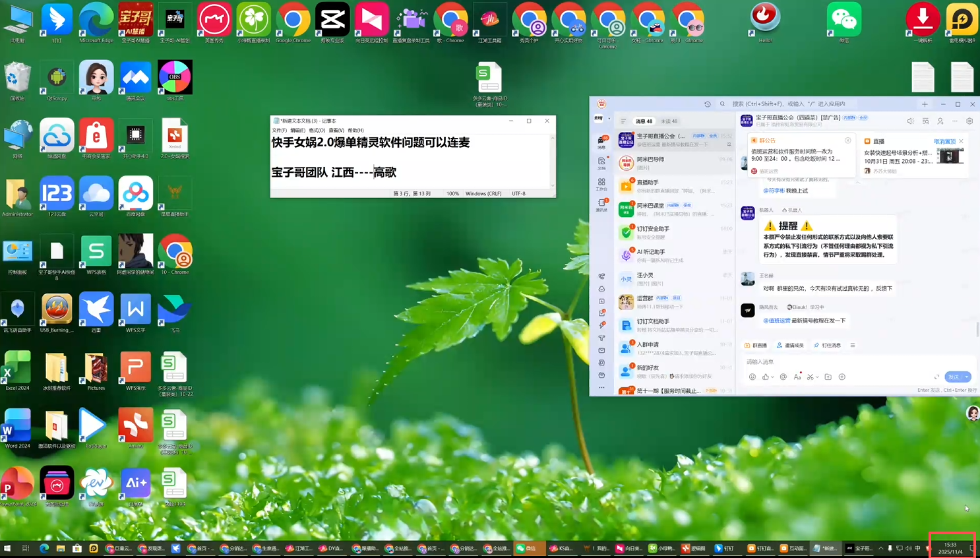Open the 通讯录 contacts panel in DingTalk
Image resolution: width=980 pixels, height=558 pixels.
coord(601,202)
